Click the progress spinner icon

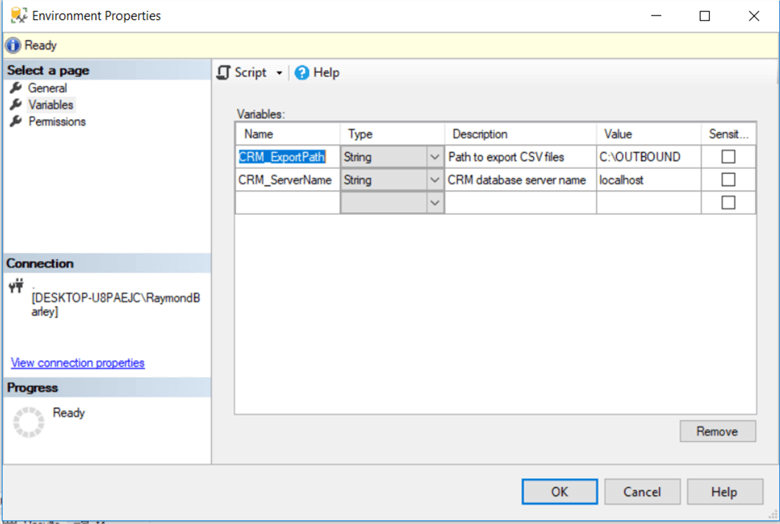[x=28, y=422]
